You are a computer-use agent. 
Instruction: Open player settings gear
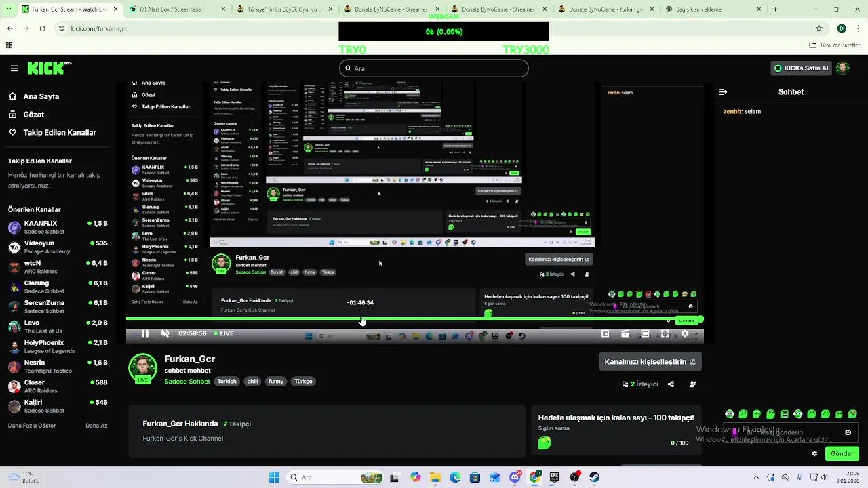(685, 333)
